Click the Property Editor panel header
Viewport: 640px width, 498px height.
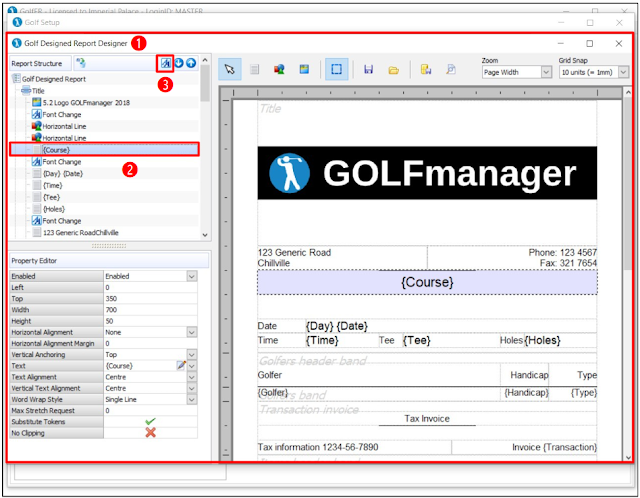(x=109, y=260)
